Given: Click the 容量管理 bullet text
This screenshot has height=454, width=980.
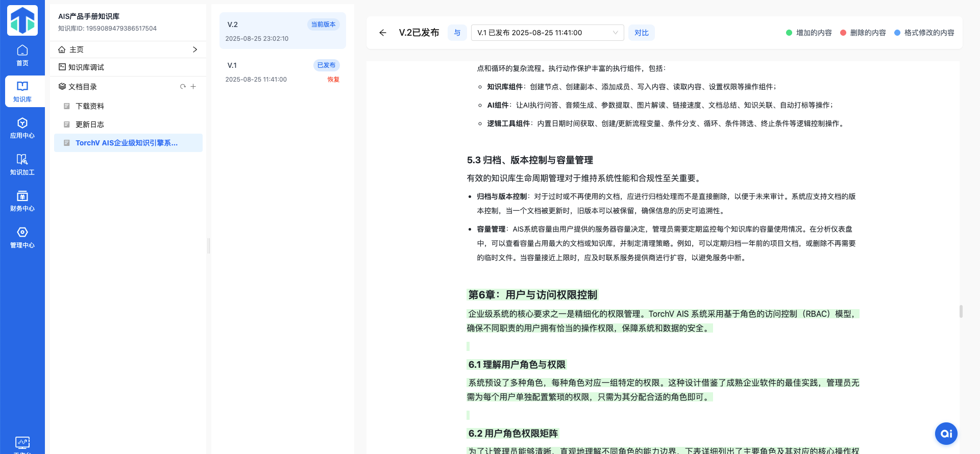Looking at the screenshot, I should click(x=667, y=243).
